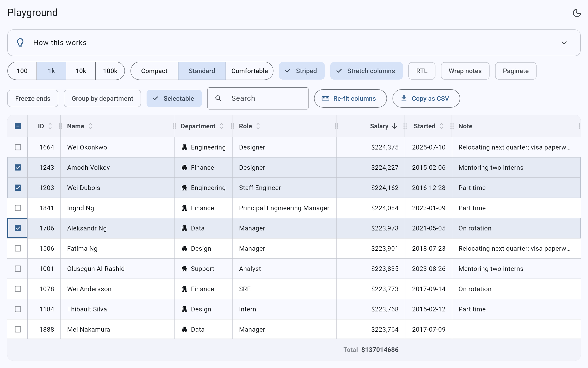Enable Group by department
The image size is (588, 368).
(102, 98)
